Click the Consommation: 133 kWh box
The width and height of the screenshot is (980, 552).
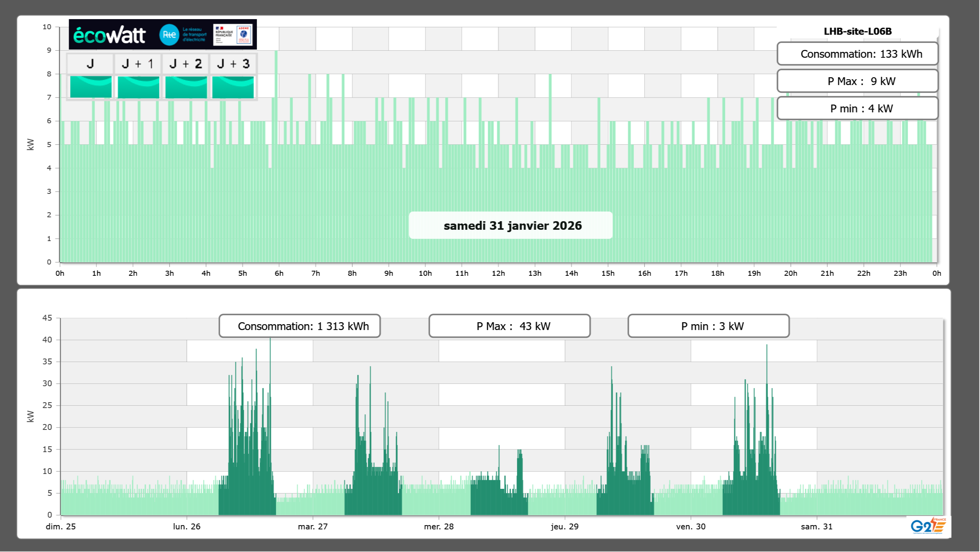point(857,54)
